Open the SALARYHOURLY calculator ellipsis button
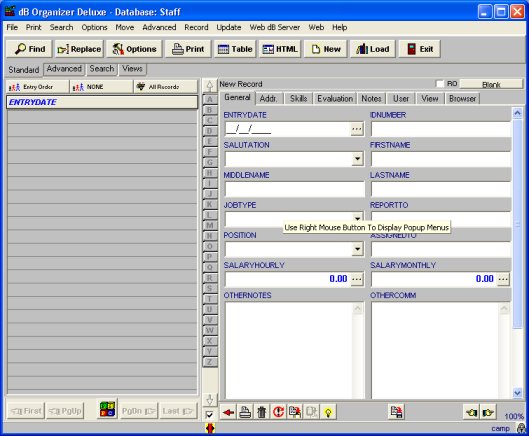This screenshot has width=529, height=436. tap(357, 279)
